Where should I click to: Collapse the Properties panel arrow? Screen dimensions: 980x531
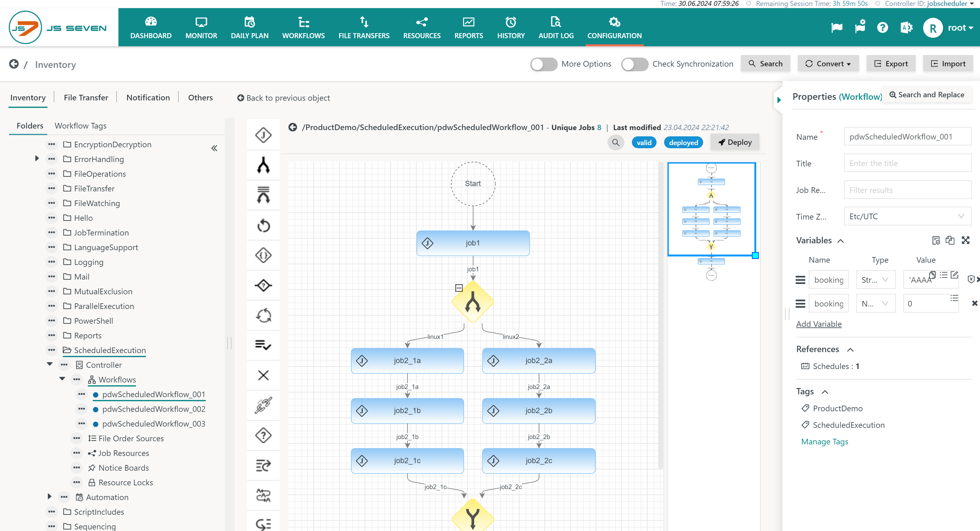click(779, 100)
